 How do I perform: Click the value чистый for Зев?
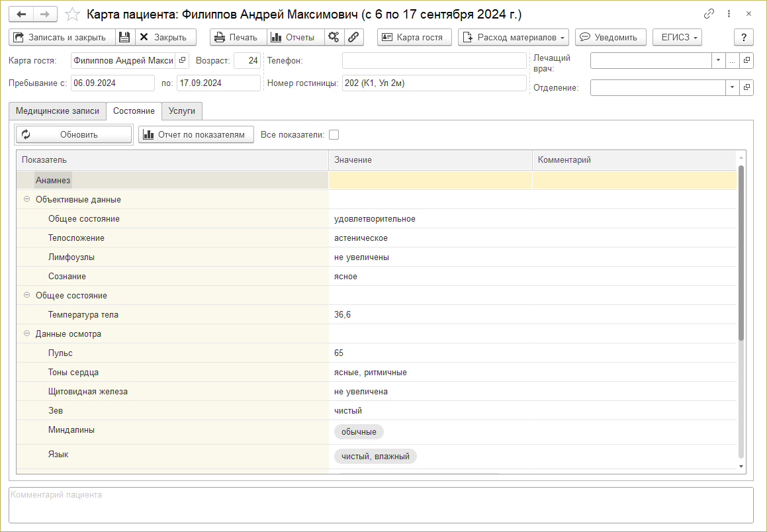348,411
